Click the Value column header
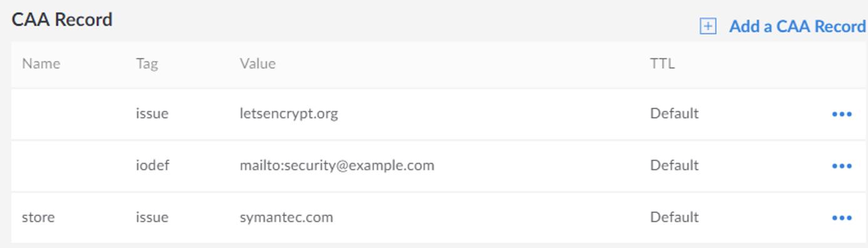Viewport: 868px width, 248px height. click(x=258, y=64)
